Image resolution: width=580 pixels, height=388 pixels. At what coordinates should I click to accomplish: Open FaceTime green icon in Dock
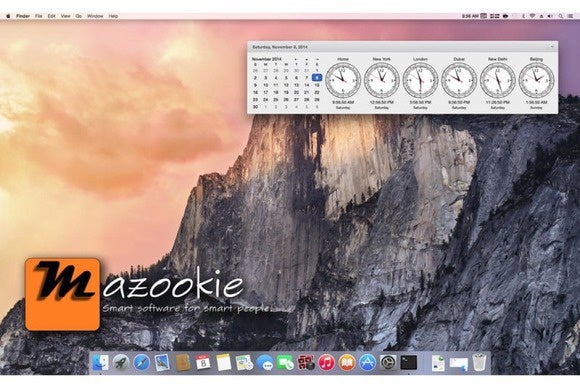pos(285,362)
